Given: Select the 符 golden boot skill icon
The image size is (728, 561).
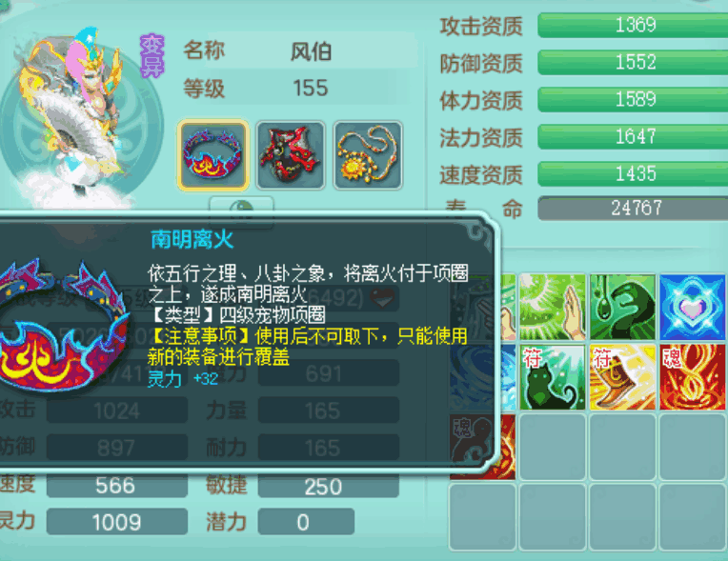Looking at the screenshot, I should [622, 377].
